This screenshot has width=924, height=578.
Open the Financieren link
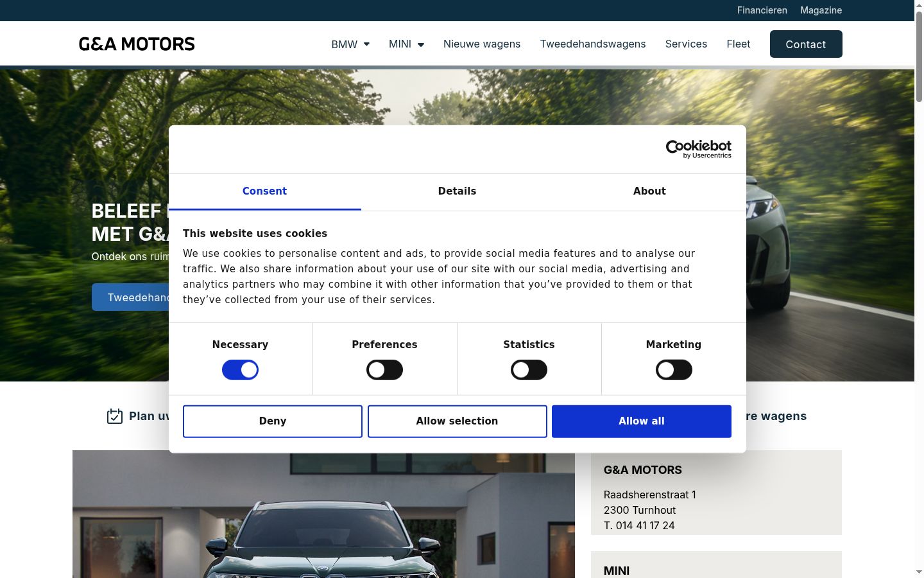click(x=762, y=10)
